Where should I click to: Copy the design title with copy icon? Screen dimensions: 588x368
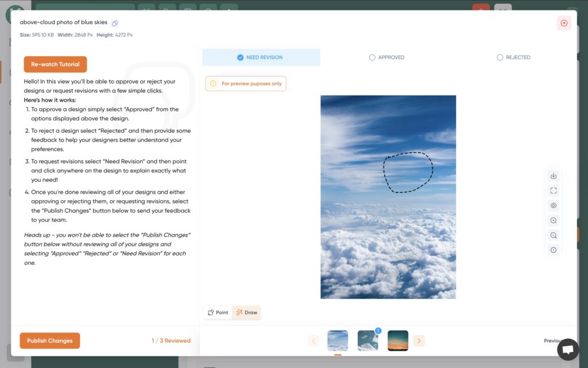click(115, 23)
